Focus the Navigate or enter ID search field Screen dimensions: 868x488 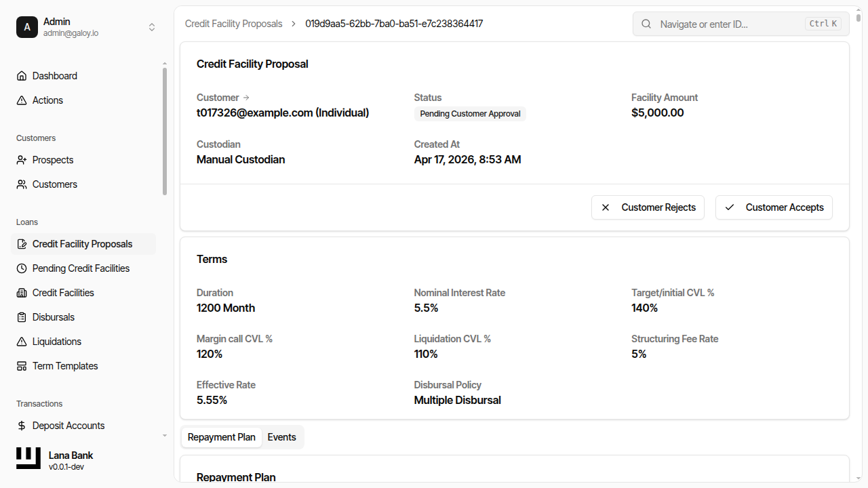click(729, 24)
